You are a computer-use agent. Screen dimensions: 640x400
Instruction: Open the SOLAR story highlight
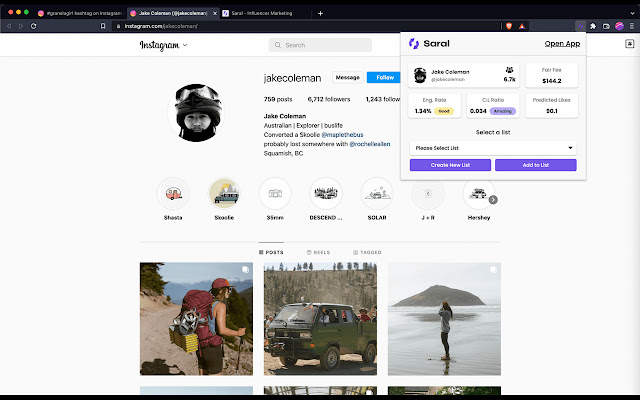tap(377, 193)
